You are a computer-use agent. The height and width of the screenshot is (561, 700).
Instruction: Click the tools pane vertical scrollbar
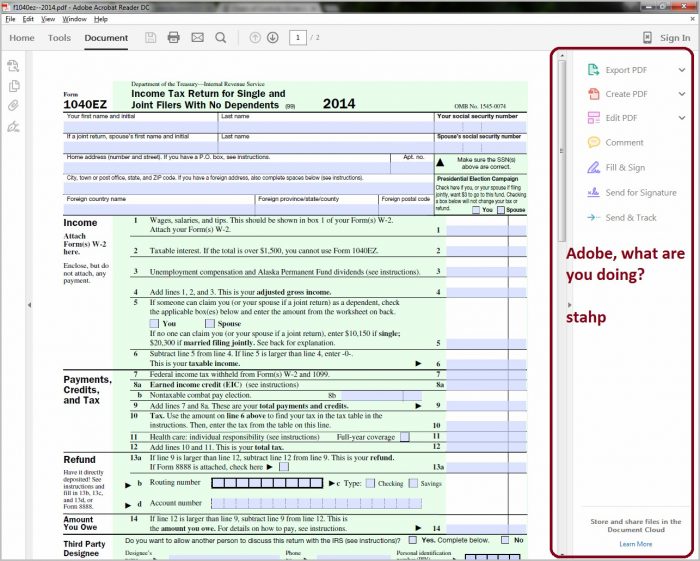[562, 151]
